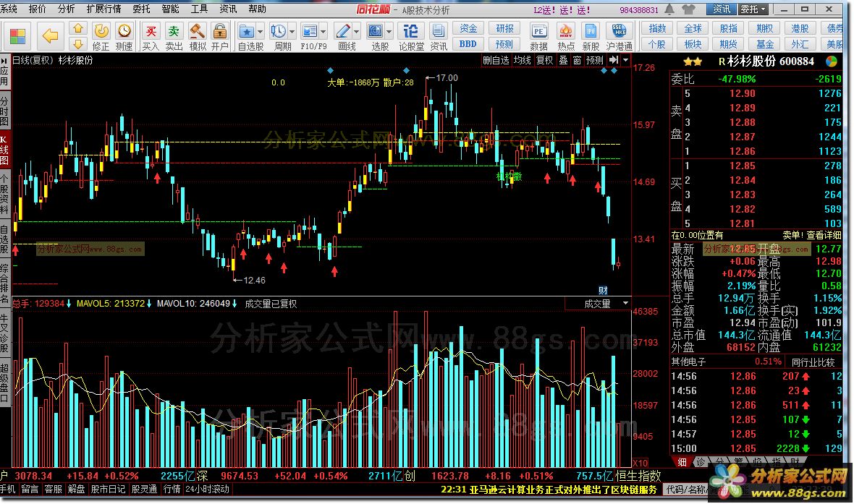
Task: Click the BBD button
Action: [x=468, y=44]
